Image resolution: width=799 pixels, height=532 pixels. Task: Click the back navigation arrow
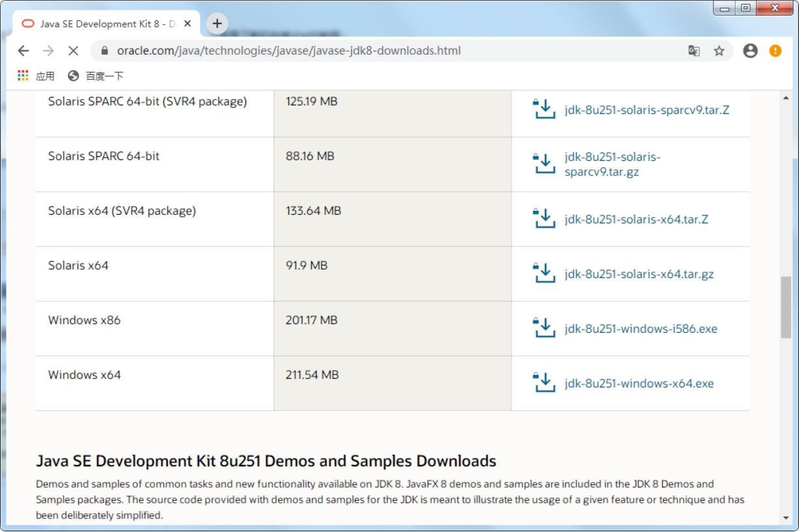point(23,51)
